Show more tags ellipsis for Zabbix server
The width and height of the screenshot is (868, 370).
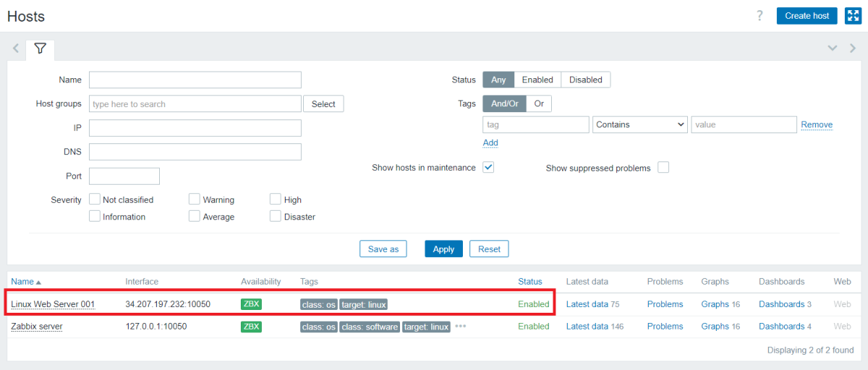click(461, 327)
